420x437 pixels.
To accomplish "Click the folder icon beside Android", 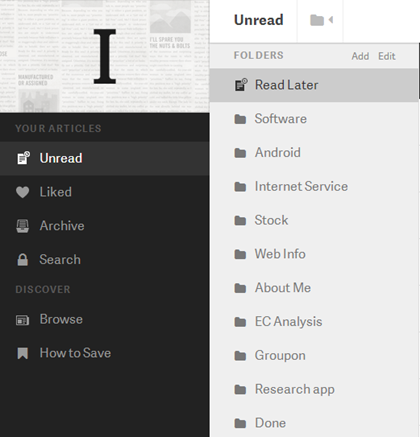I will pyautogui.click(x=240, y=153).
